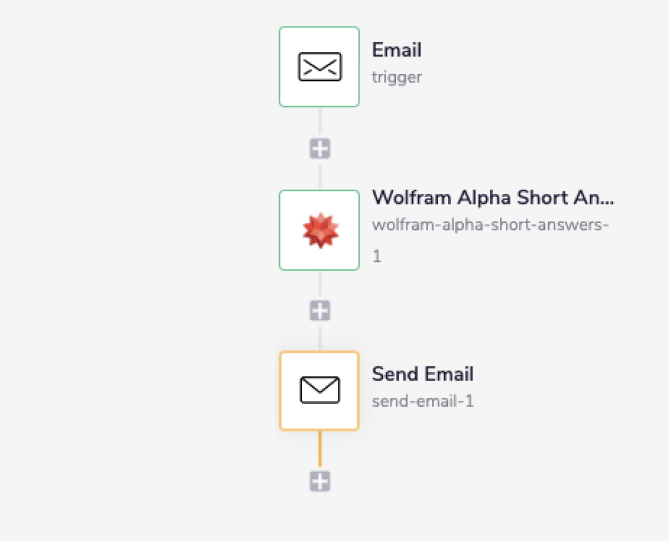Add a new step after Send Email

tap(320, 482)
